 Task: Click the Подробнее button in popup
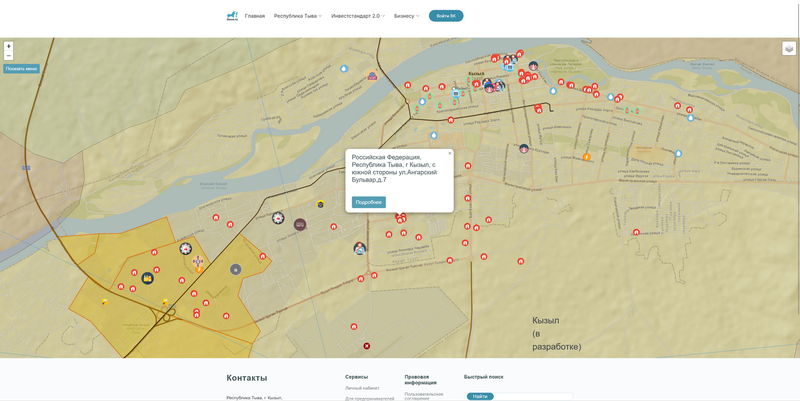click(x=368, y=202)
